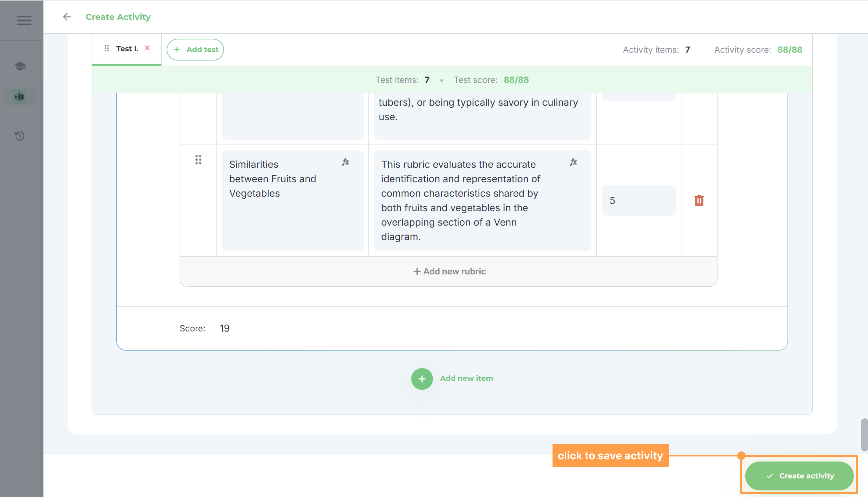This screenshot has width=868, height=497.
Task: Select the robot assistant sidebar icon
Action: click(x=20, y=97)
